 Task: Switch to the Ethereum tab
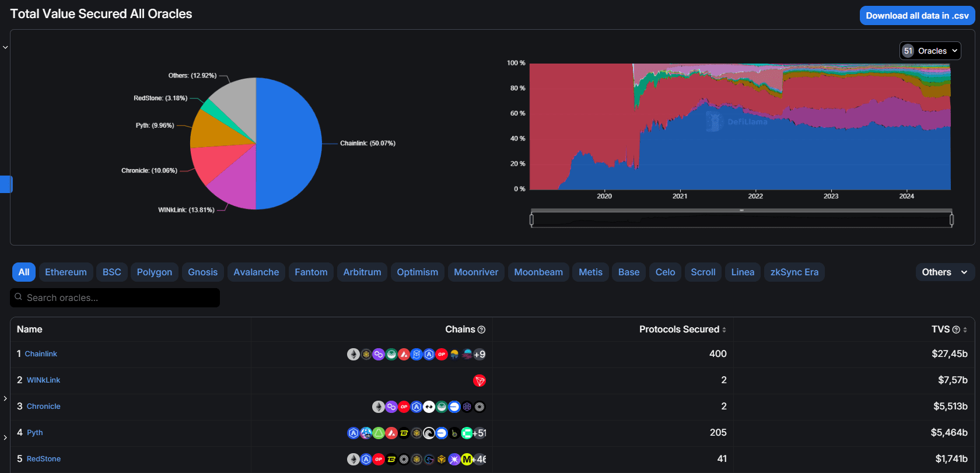[x=66, y=272]
